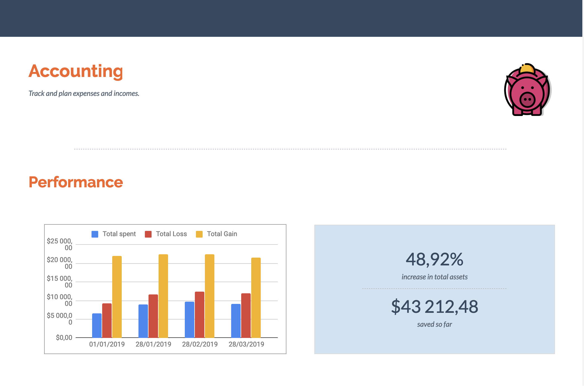Click the yellow Total Gain legend swatch
This screenshot has width=584, height=392.
tap(199, 234)
